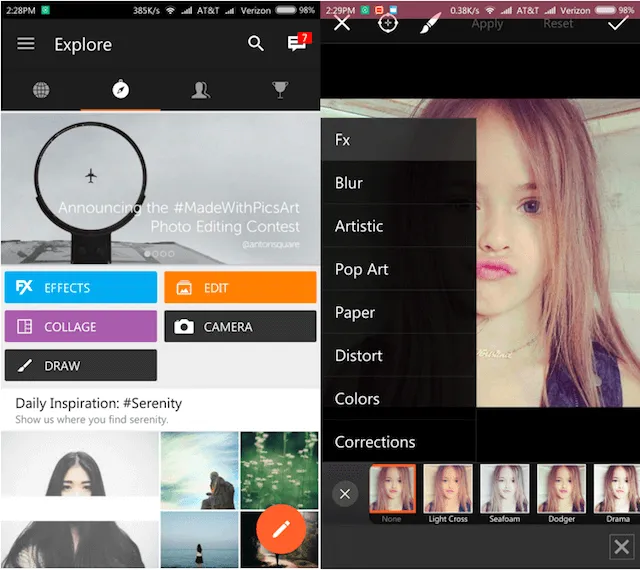Tap the search magnifier icon

(x=256, y=43)
